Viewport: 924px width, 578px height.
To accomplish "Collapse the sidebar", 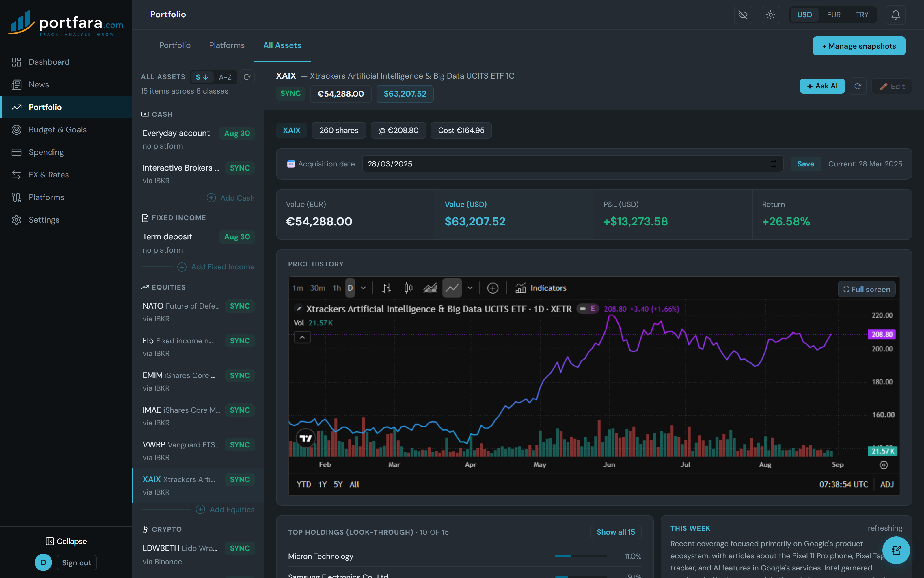I will 66,541.
